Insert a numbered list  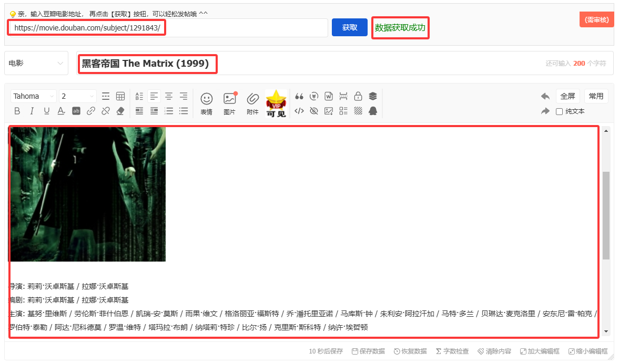pyautogui.click(x=169, y=111)
